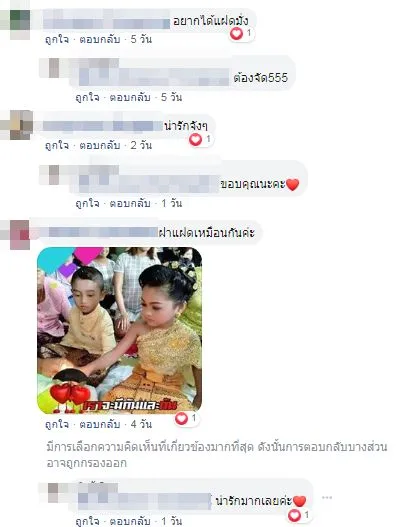Screen dimensions: 405x527
Task: Like the อยากได้แฝดมั่ง comment via ถูกใจ
Action: (57, 39)
